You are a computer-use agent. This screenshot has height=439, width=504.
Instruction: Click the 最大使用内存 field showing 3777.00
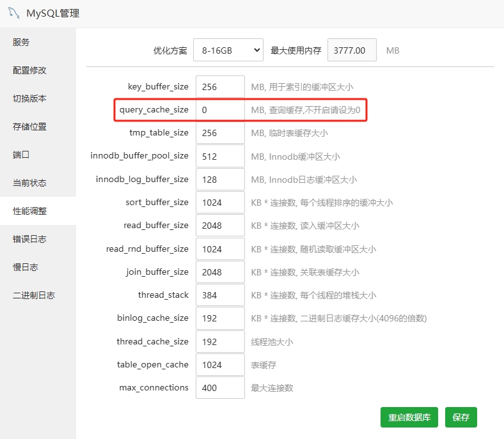click(x=352, y=50)
